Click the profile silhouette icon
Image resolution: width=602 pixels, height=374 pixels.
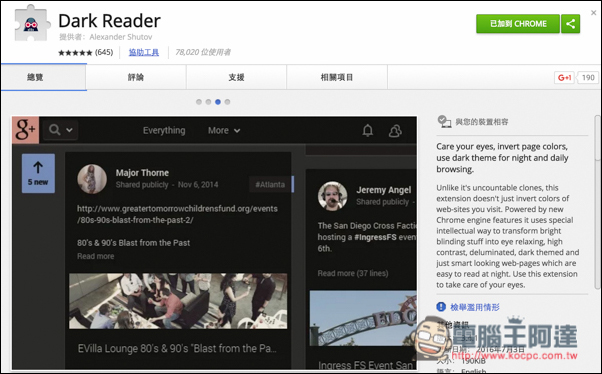click(x=395, y=131)
